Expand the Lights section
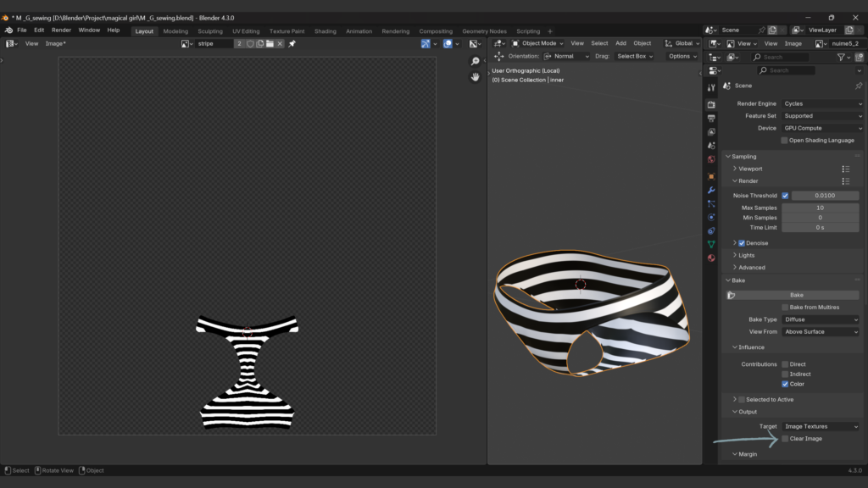The image size is (868, 488). 746,255
